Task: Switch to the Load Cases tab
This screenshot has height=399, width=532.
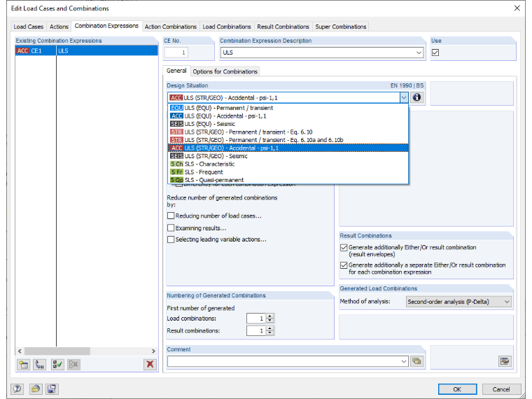Action: 29,27
